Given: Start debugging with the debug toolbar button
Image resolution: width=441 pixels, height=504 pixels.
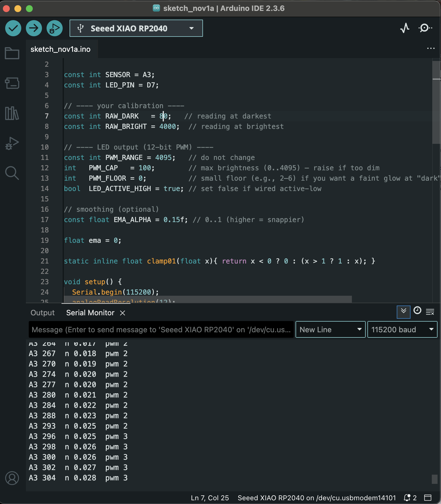Looking at the screenshot, I should (x=54, y=28).
